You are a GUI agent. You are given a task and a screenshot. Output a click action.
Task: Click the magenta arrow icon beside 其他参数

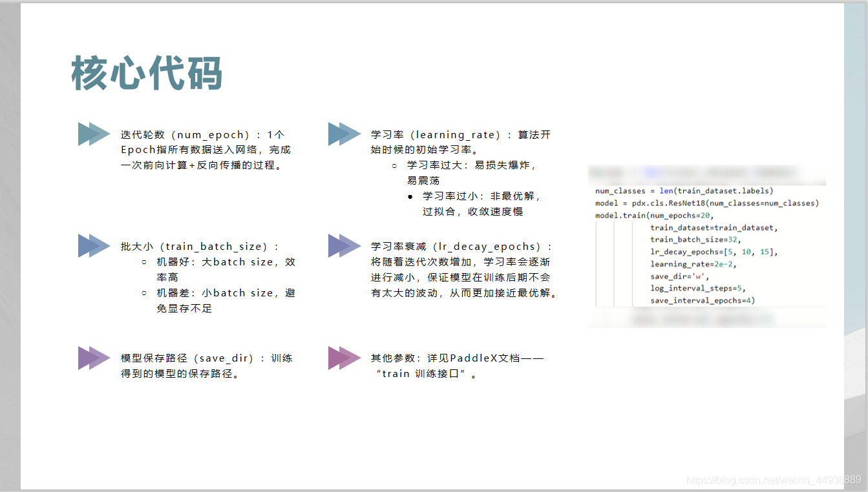tap(344, 358)
